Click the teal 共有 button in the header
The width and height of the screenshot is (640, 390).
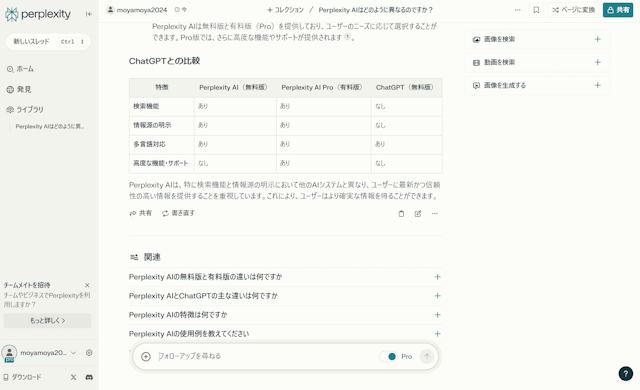[x=618, y=10]
